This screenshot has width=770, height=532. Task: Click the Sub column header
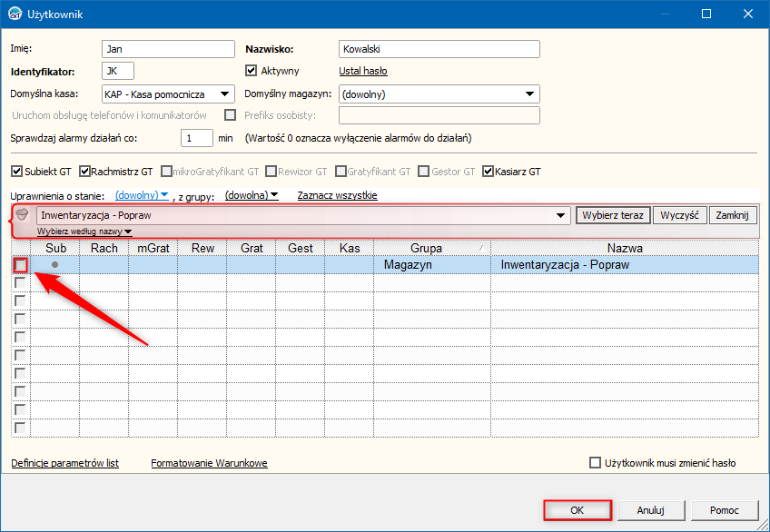55,248
